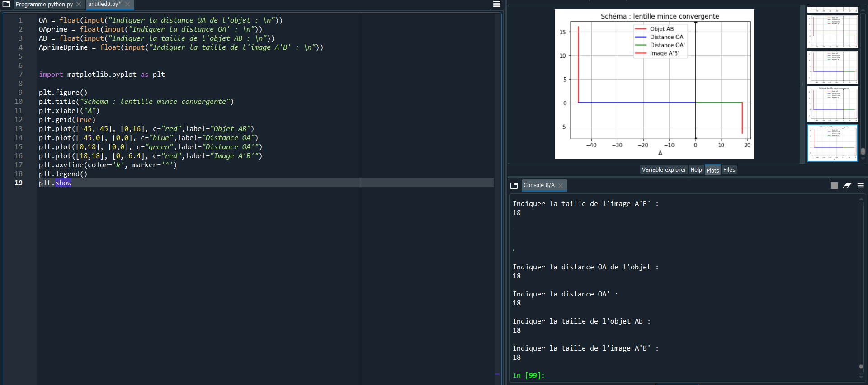Viewport: 868px width, 385px height.
Task: Click the AprimeBprime input code line
Action: tap(181, 47)
